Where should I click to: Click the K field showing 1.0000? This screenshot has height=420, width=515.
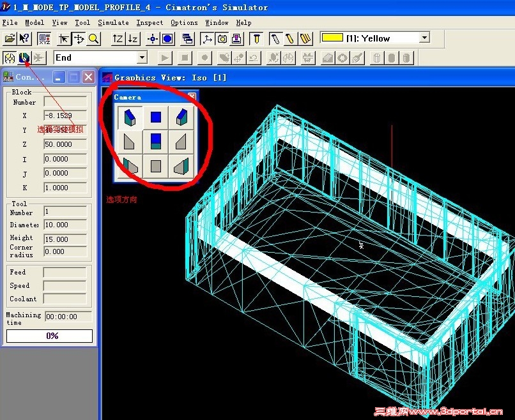(65, 188)
